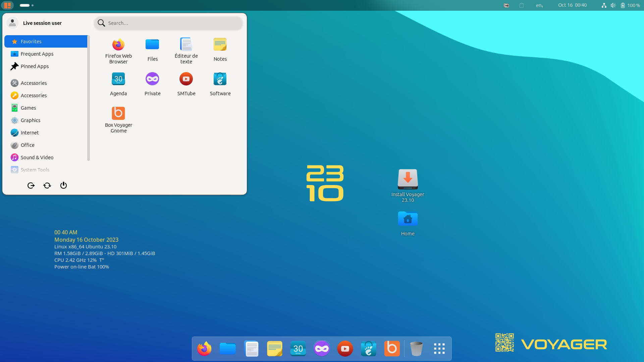Open Install Voyager 23.10 desktop icon
This screenshot has height=362, width=644.
(x=408, y=185)
